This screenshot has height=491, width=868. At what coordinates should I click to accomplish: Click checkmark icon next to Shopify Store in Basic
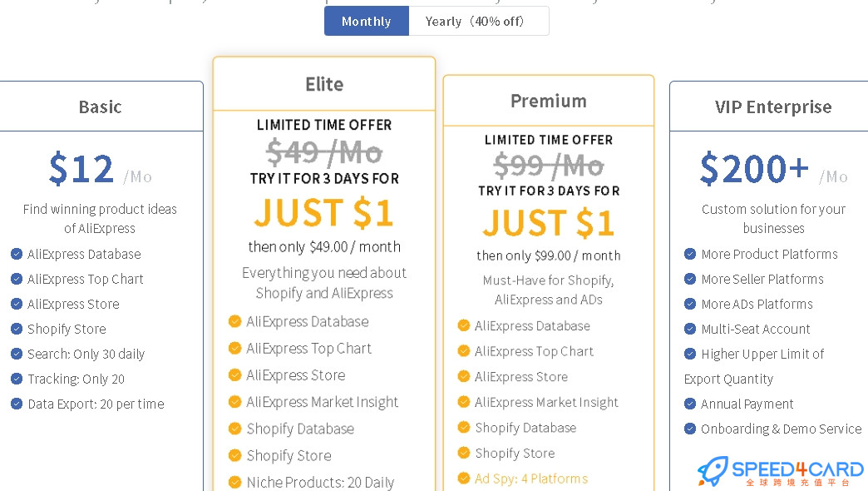click(17, 329)
